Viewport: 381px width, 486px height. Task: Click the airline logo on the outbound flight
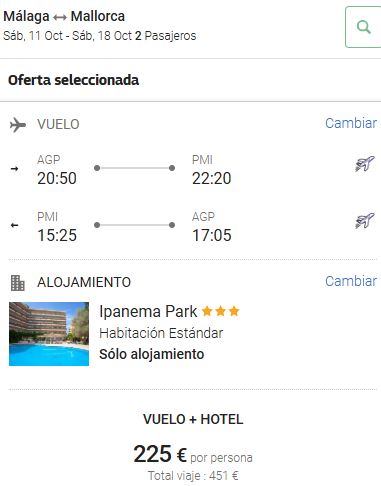point(365,163)
